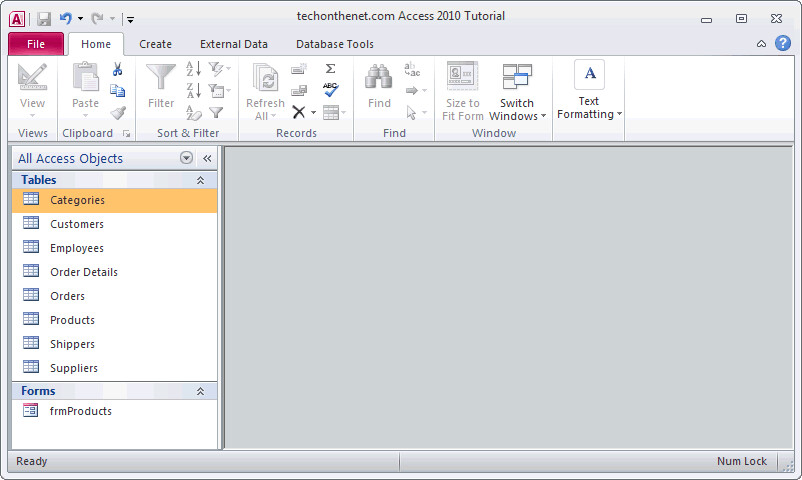Viewport: 802px width, 480px height.
Task: Click the Spelling ABC checkmark icon
Action: tap(331, 90)
